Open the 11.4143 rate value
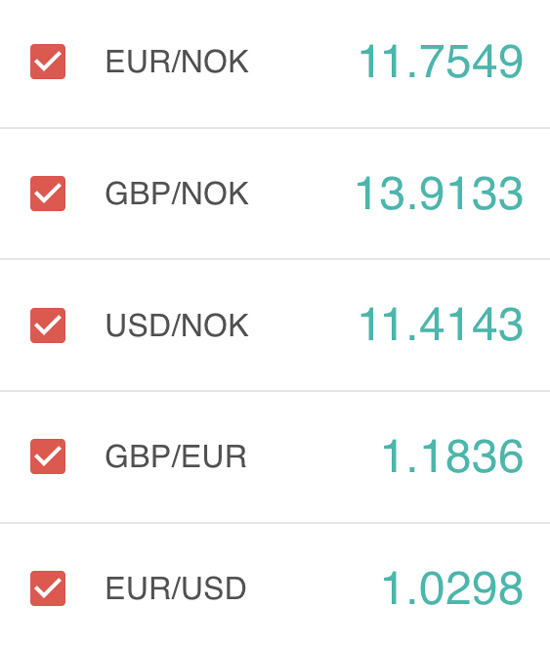The width and height of the screenshot is (550, 650). 441,325
